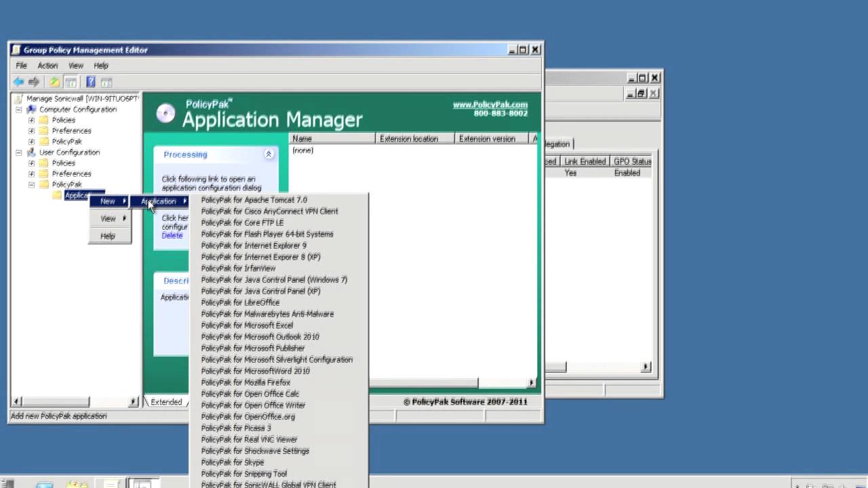The width and height of the screenshot is (868, 488).
Task: Click the Link Enabled header in background window
Action: click(x=585, y=161)
